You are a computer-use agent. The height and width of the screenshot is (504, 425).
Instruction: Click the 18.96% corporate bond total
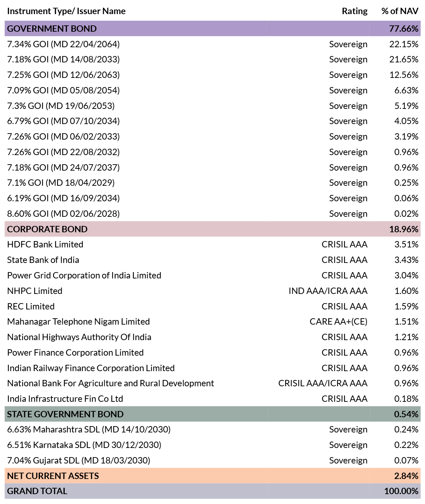[404, 229]
